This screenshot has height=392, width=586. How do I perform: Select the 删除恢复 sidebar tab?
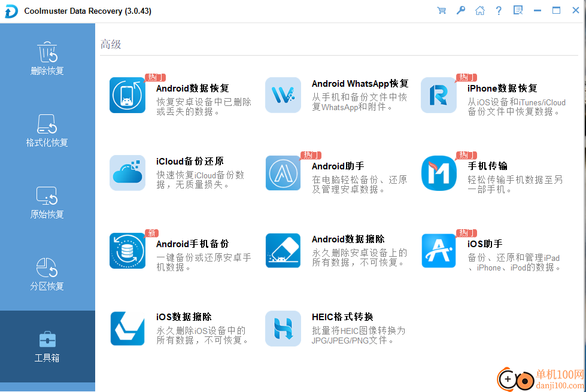47,59
